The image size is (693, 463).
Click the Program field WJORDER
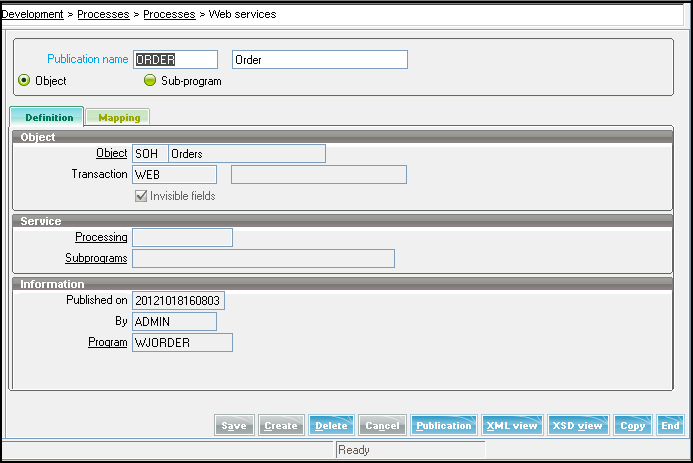(x=182, y=342)
